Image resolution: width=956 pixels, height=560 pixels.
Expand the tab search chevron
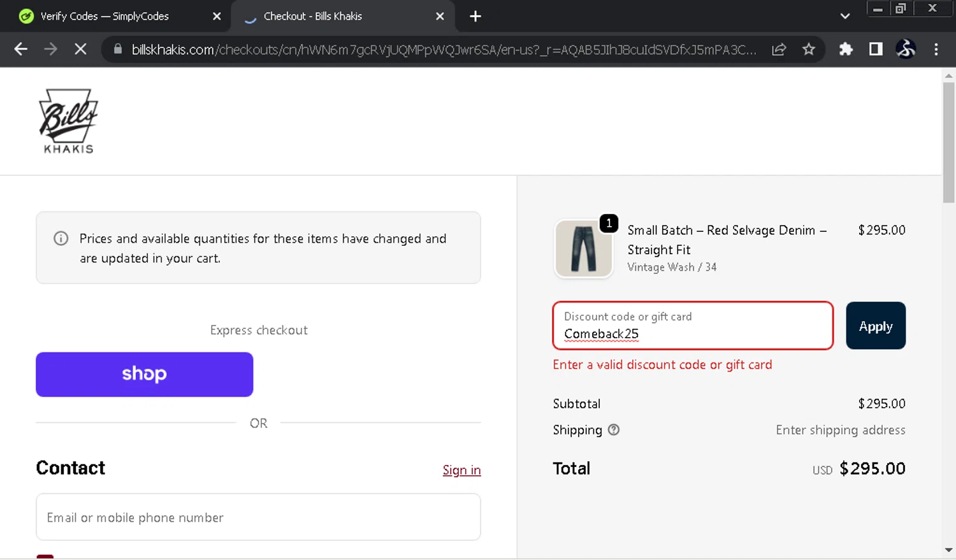coord(845,17)
